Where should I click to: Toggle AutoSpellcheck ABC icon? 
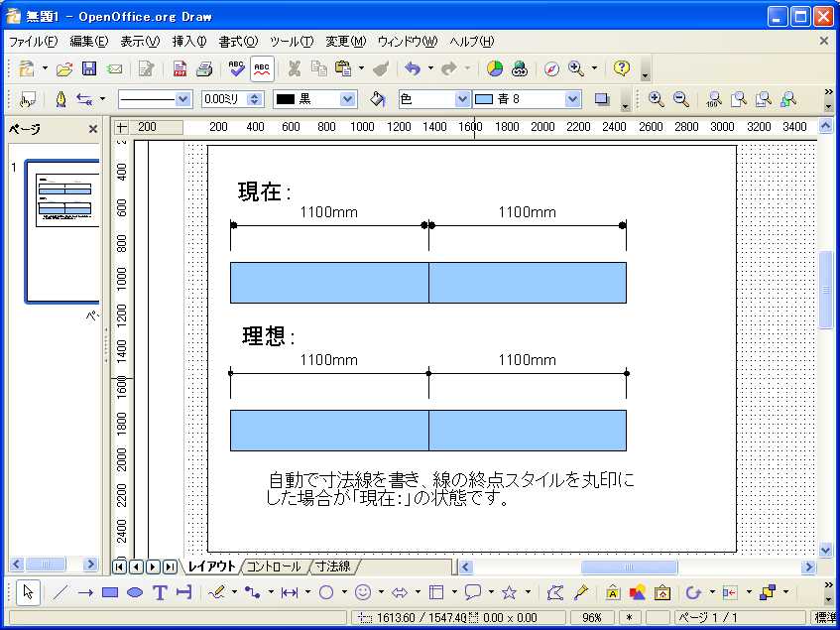(x=262, y=68)
